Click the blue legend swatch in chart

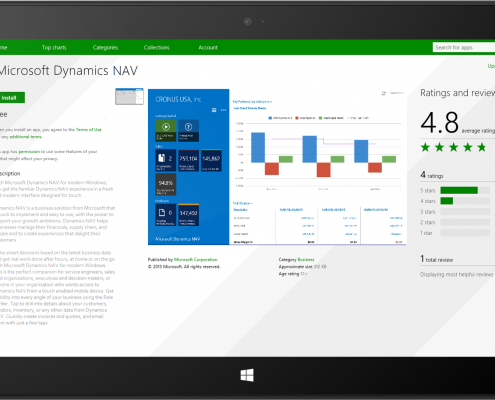tap(270, 118)
